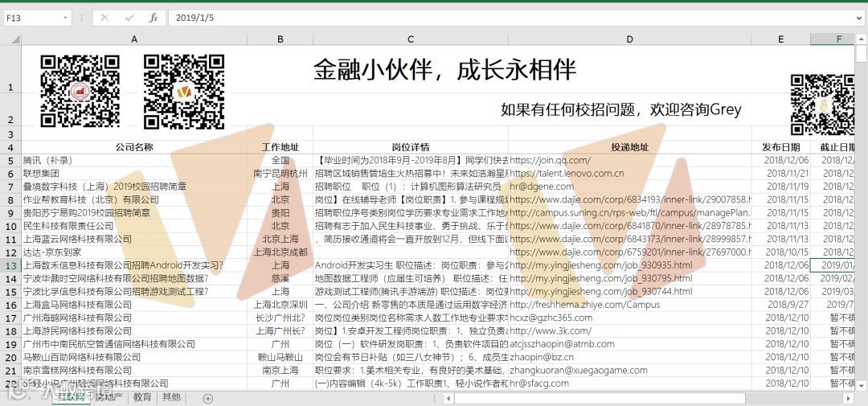Expand the formula bar chevron
Image resolution: width=868 pixels, height=406 pixels.
pos(858,18)
